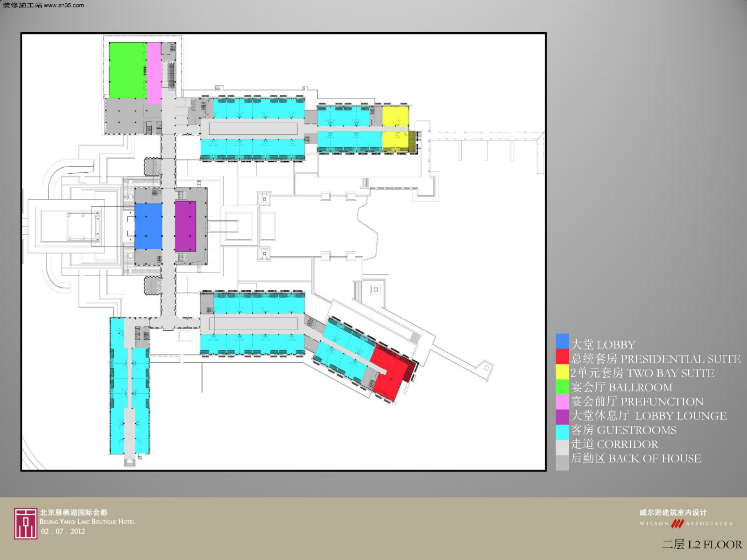Screen dimensions: 747x560
Task: Click the text "Beijing Yanqi Lake Boutique Hotel"
Action: pos(87,522)
